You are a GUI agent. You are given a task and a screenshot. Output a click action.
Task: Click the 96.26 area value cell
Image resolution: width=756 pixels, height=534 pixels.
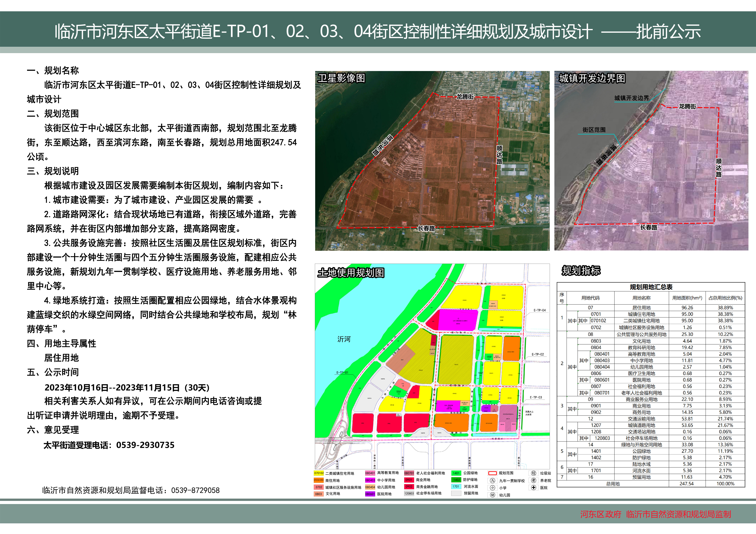coord(687,308)
